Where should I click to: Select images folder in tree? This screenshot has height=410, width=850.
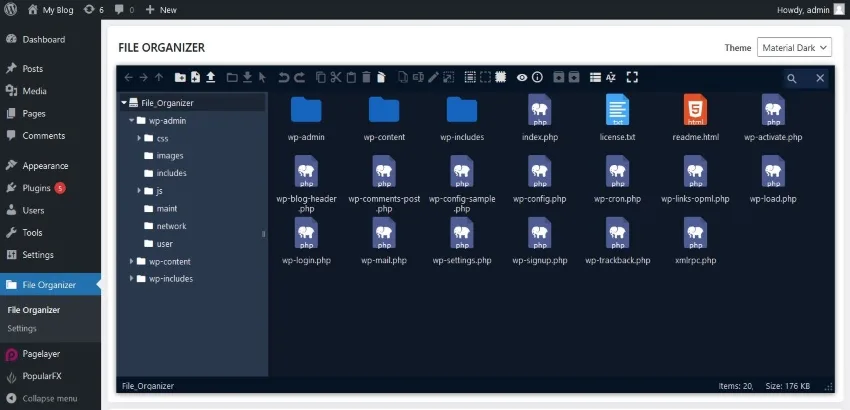[164, 156]
